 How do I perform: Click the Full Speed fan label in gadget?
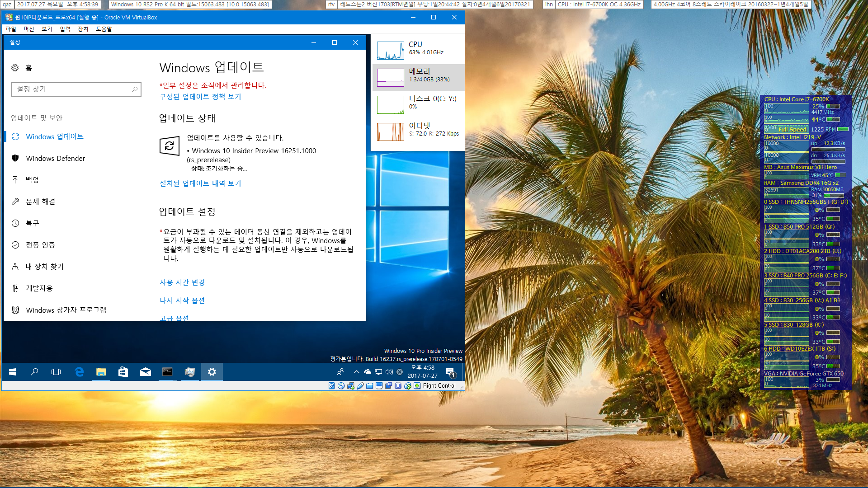[792, 129]
